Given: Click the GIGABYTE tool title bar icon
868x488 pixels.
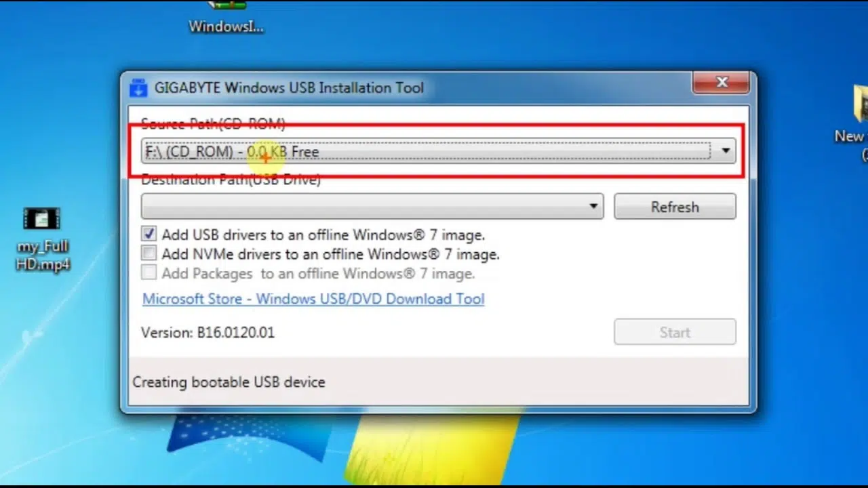Looking at the screenshot, I should pos(138,88).
